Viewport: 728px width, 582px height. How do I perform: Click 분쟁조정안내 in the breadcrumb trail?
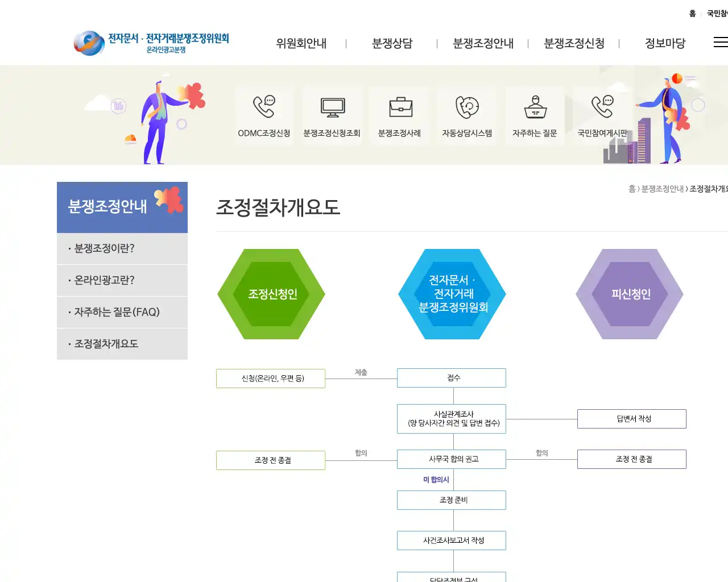(x=661, y=190)
